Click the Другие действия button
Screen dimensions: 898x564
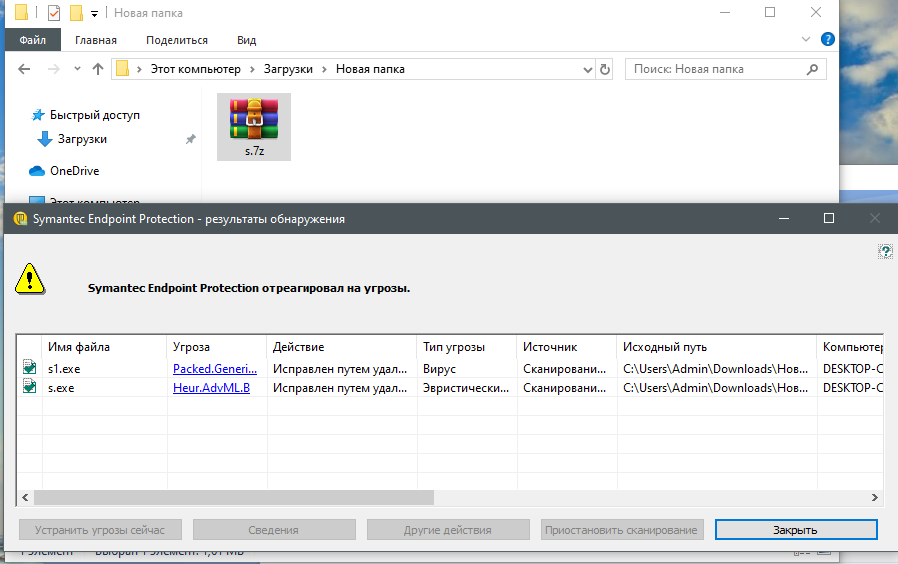click(448, 530)
